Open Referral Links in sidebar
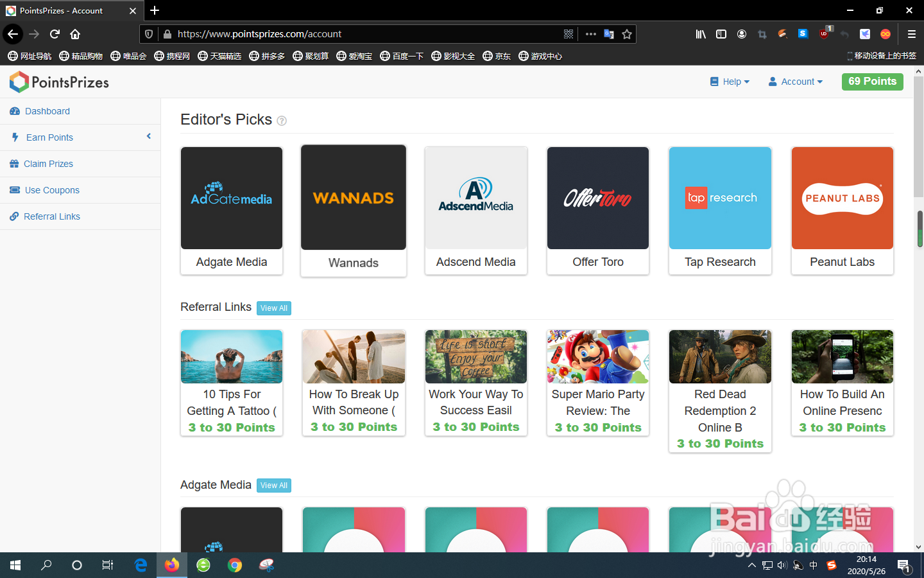The image size is (924, 578). point(80,216)
